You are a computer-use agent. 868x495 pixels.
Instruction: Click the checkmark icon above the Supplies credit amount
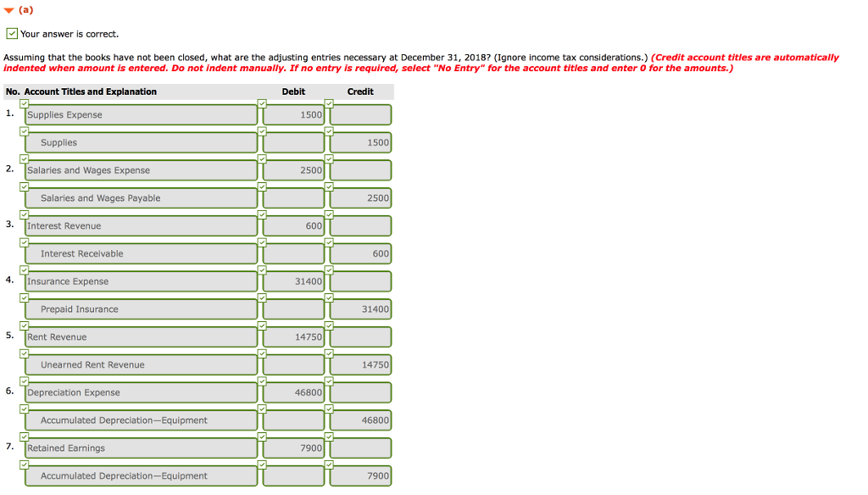(x=329, y=132)
